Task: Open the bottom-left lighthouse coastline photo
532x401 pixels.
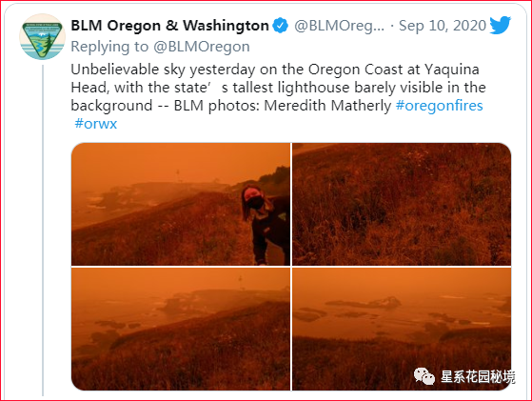Action: (181, 329)
